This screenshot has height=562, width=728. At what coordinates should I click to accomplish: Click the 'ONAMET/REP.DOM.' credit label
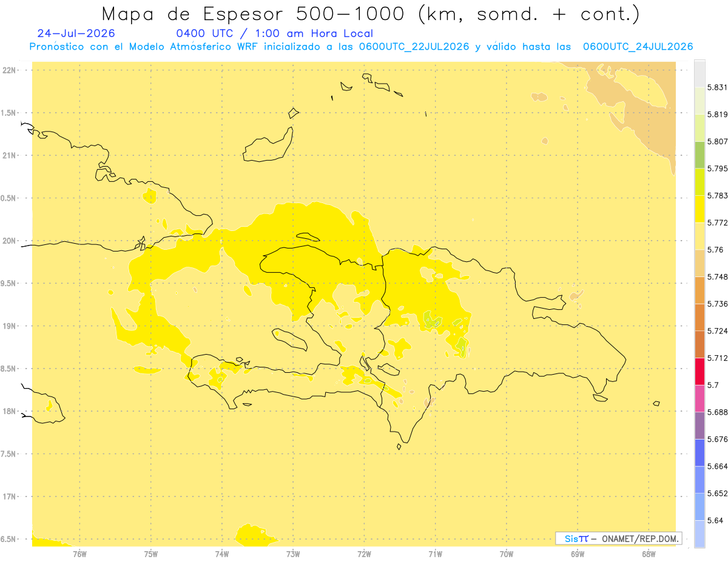pyautogui.click(x=639, y=538)
